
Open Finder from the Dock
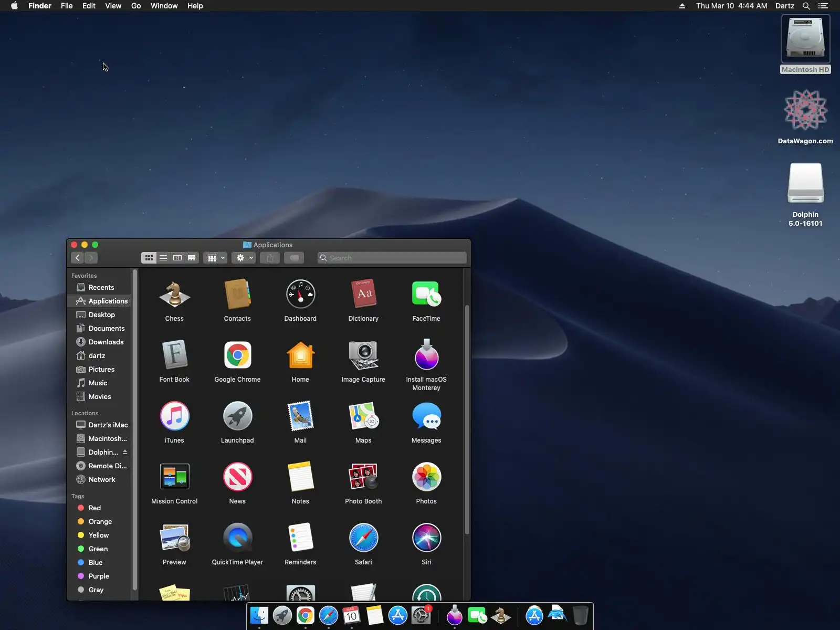(259, 615)
